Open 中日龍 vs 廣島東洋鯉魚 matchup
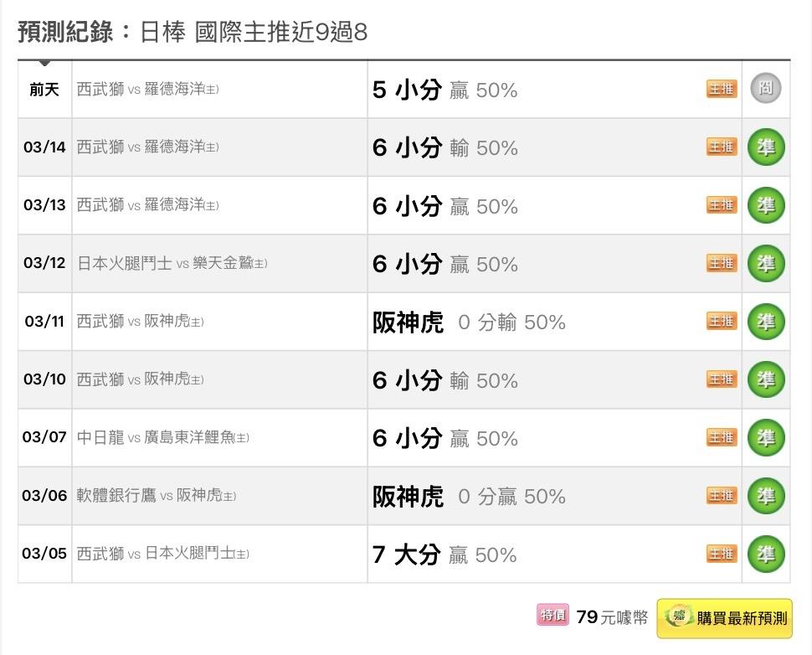 pyautogui.click(x=162, y=438)
